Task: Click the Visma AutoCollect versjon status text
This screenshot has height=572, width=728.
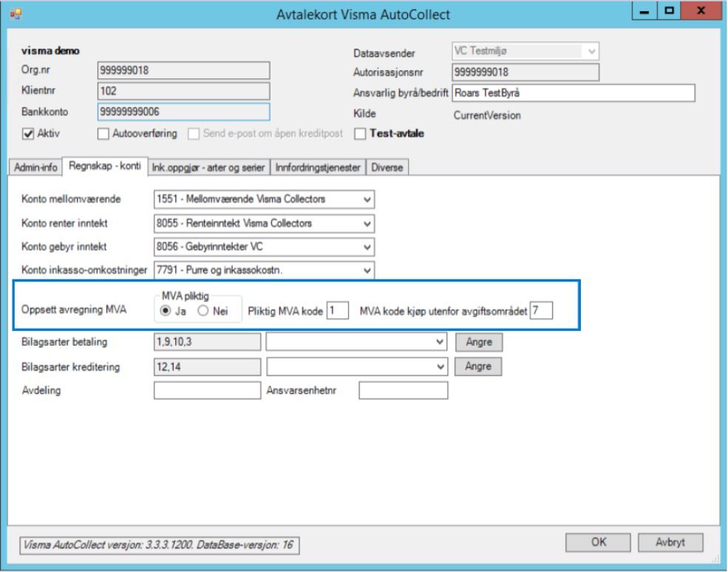Action: (x=159, y=545)
